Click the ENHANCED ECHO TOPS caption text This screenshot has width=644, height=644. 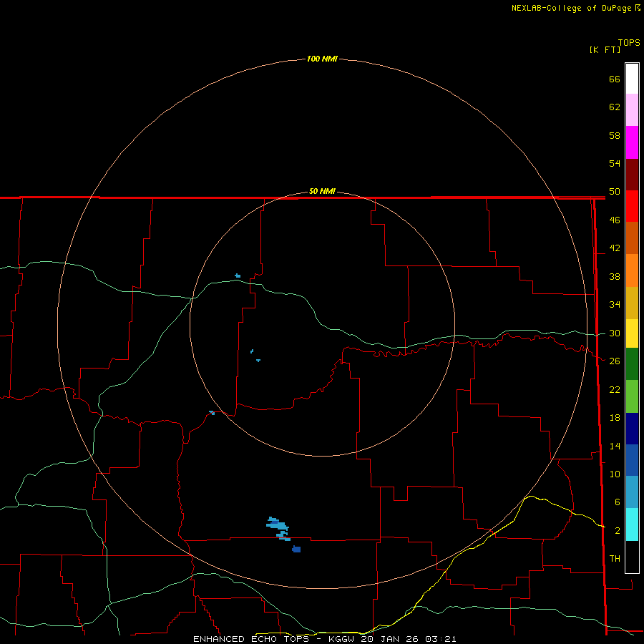pos(251,639)
